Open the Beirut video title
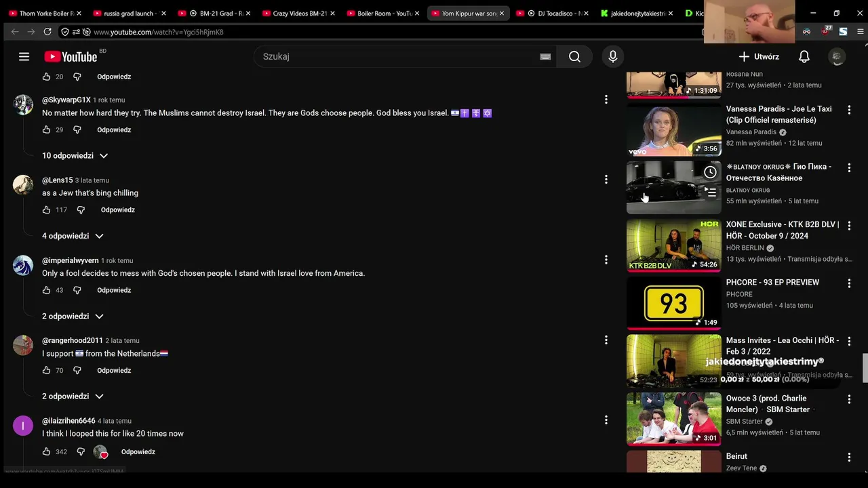 tap(736, 456)
